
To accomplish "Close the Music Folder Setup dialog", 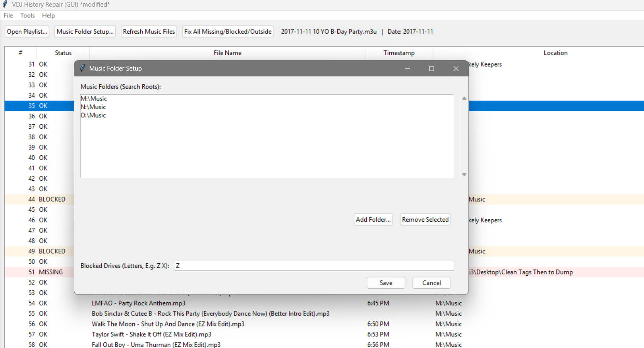I will 456,69.
